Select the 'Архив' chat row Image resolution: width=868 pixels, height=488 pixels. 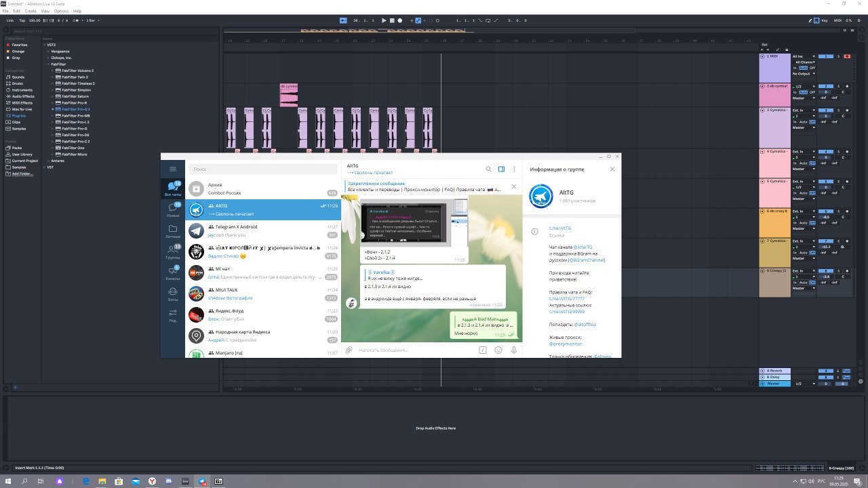[x=263, y=188]
